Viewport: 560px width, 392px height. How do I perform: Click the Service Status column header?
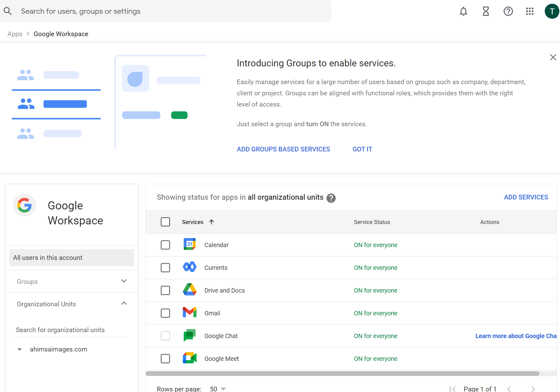372,222
